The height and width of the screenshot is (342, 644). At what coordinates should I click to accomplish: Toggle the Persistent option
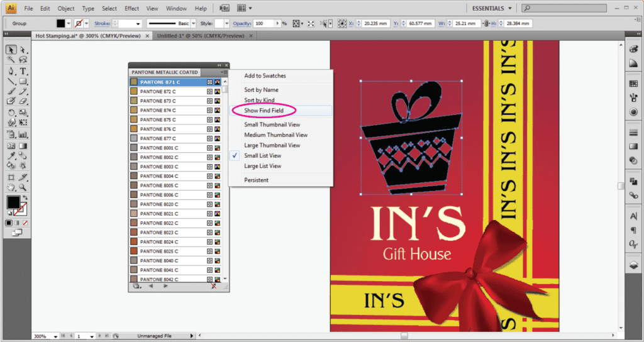256,180
